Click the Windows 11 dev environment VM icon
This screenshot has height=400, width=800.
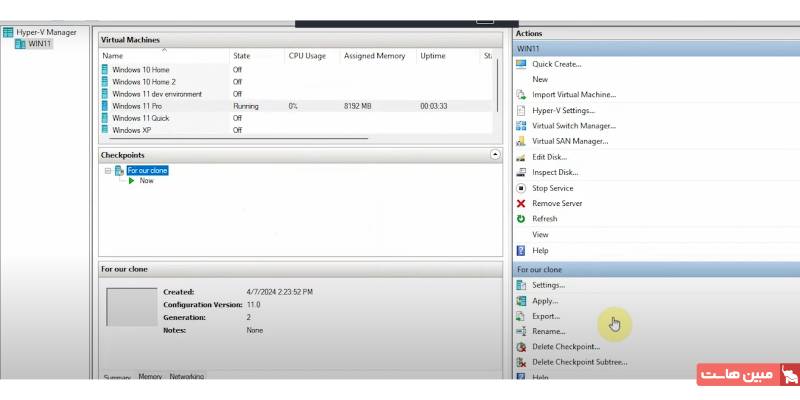tap(105, 94)
